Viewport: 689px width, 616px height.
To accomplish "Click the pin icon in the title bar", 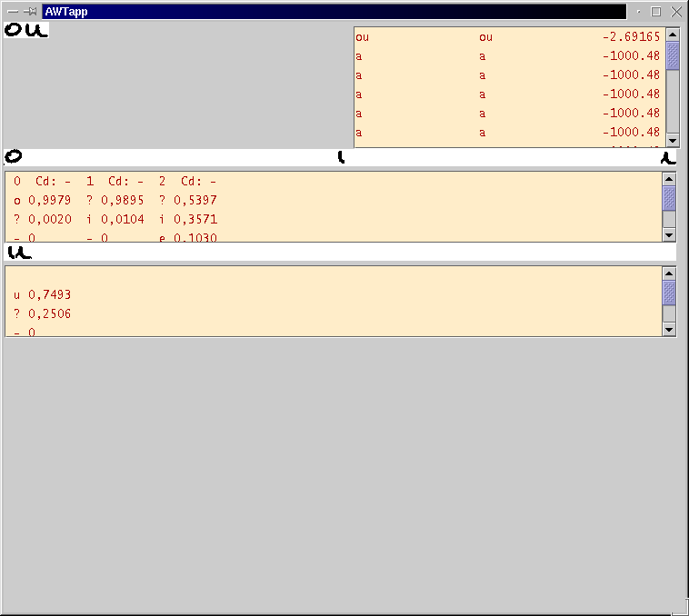I will pos(30,12).
